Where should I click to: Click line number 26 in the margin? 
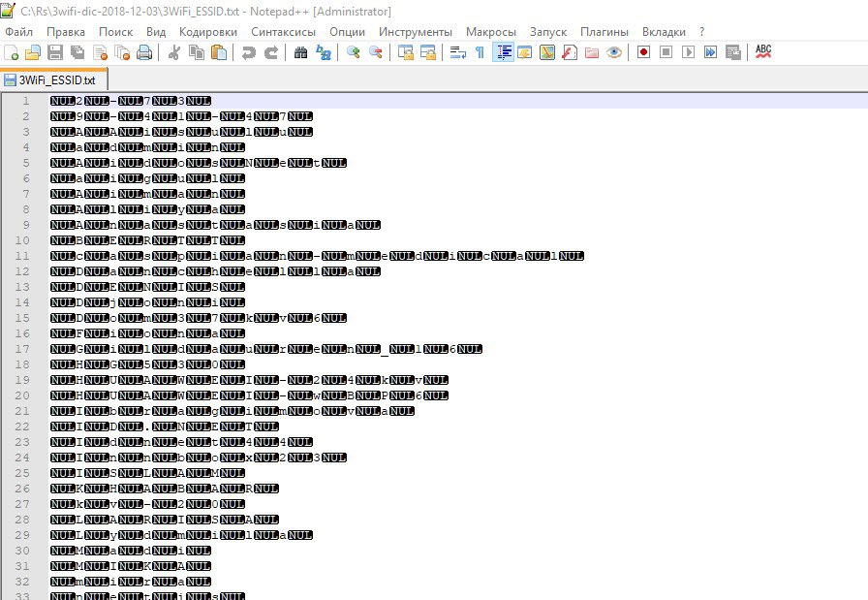click(x=22, y=489)
